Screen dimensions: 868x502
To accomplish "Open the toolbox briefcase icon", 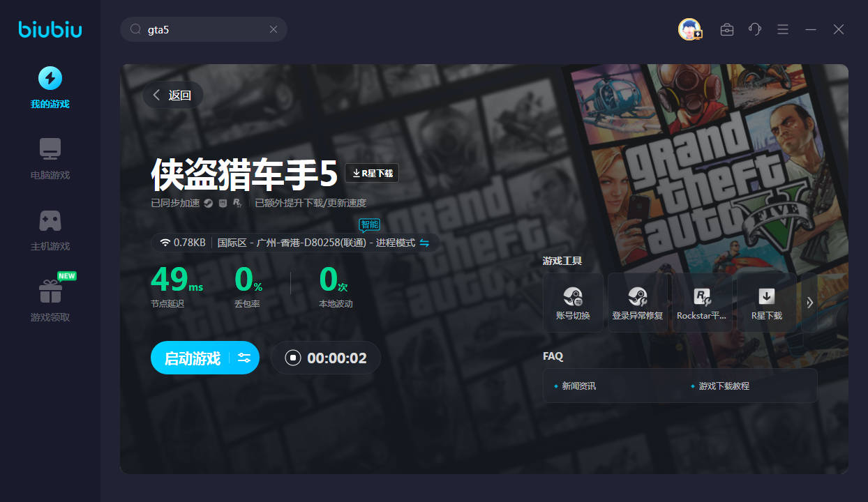I will pos(727,29).
